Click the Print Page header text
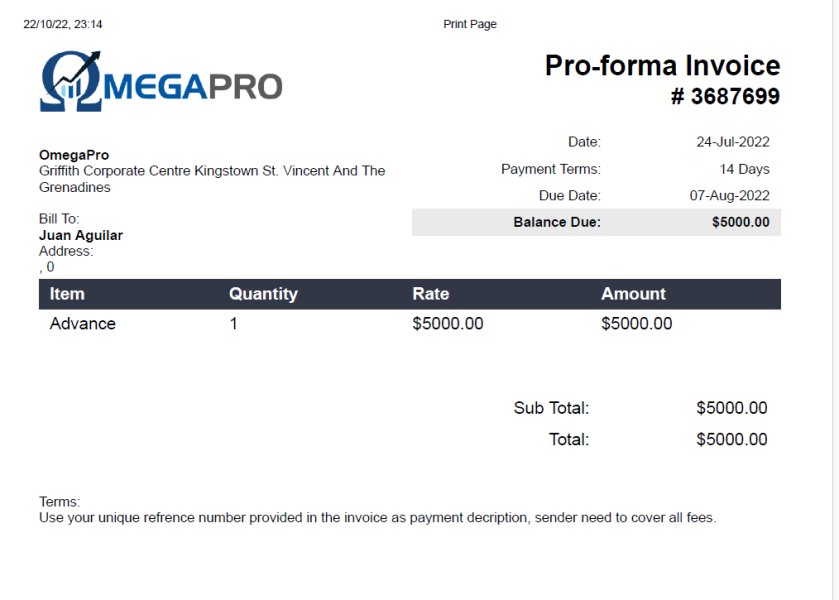The width and height of the screenshot is (839, 600). click(x=470, y=24)
